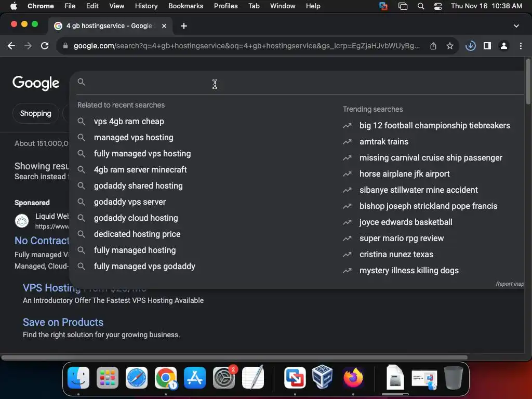Open System Settings from the Dock
532x399 pixels.
224,378
